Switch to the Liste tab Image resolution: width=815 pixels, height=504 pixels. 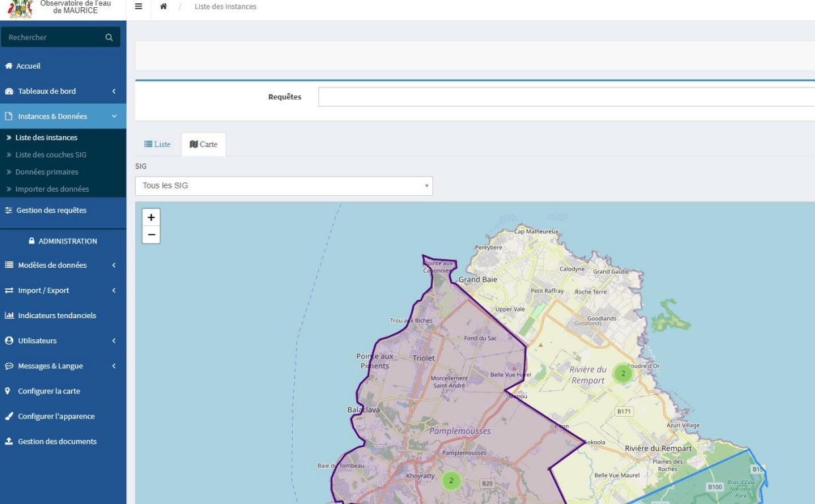[x=158, y=144]
